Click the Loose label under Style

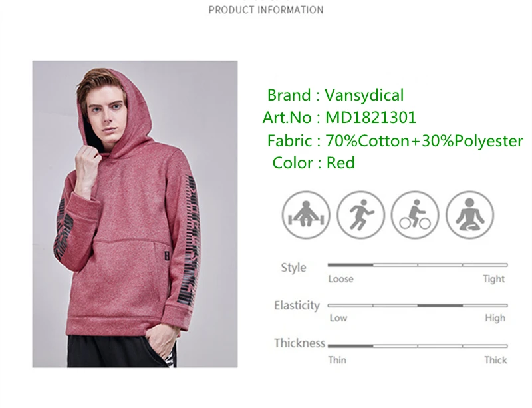[x=340, y=279]
